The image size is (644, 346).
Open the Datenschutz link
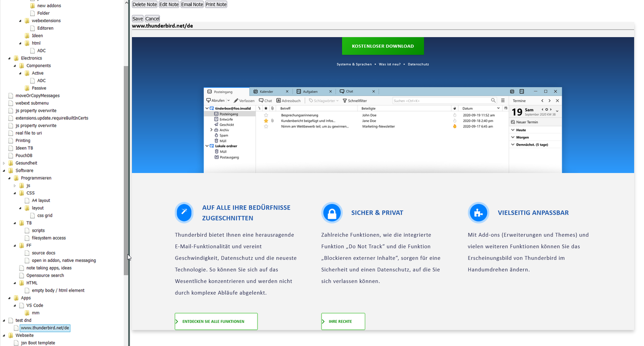pyautogui.click(x=419, y=64)
